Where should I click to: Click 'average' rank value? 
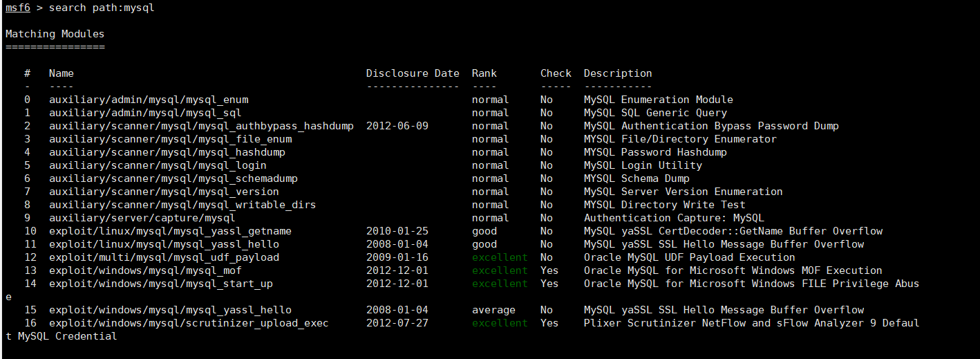click(x=493, y=310)
